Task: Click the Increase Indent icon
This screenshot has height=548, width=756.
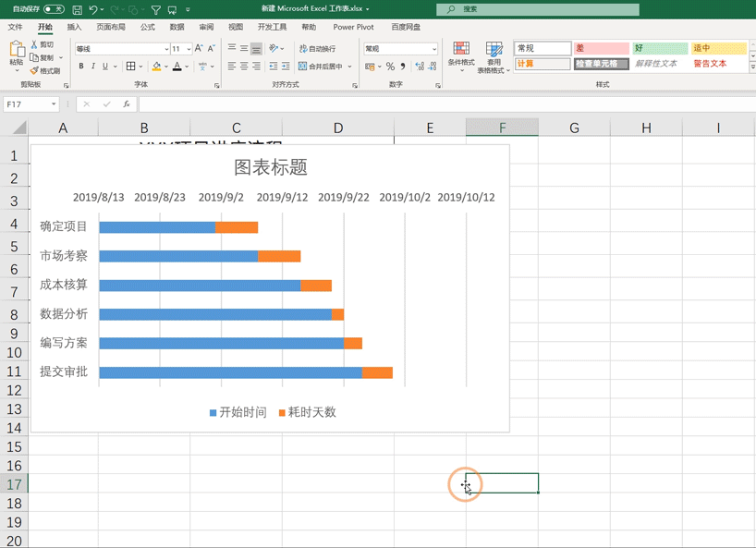Action: tap(286, 66)
